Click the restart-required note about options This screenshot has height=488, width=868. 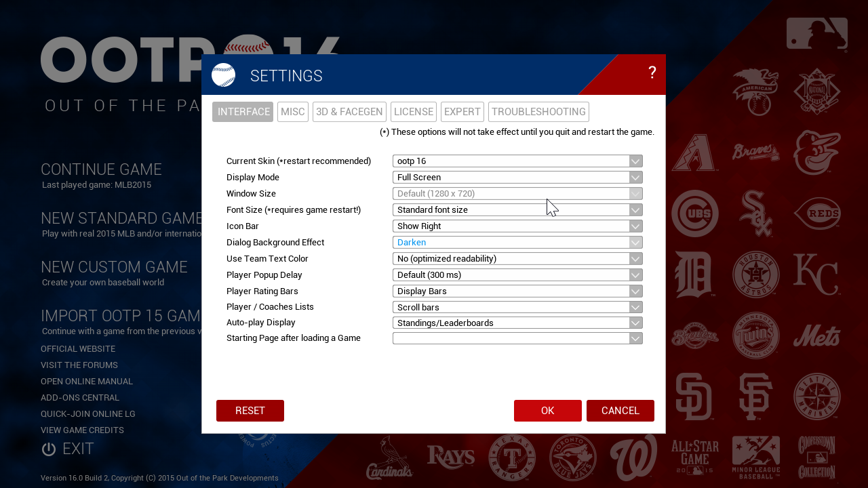pos(517,132)
